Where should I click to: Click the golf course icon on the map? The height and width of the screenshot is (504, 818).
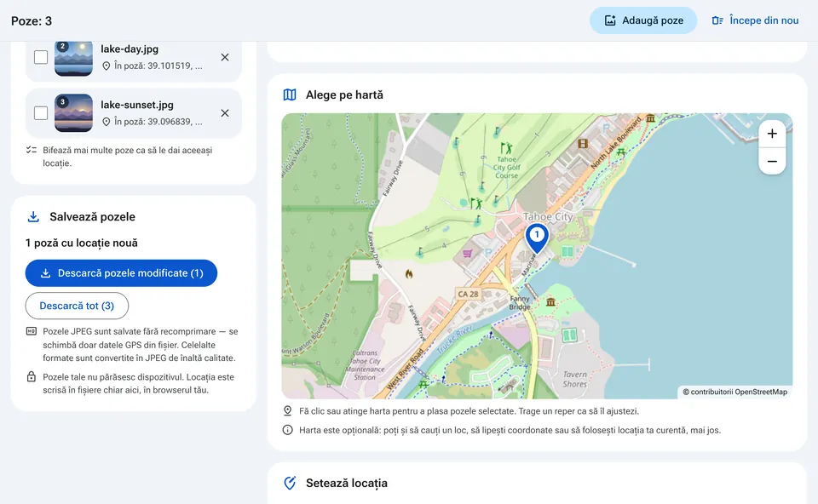pyautogui.click(x=506, y=148)
